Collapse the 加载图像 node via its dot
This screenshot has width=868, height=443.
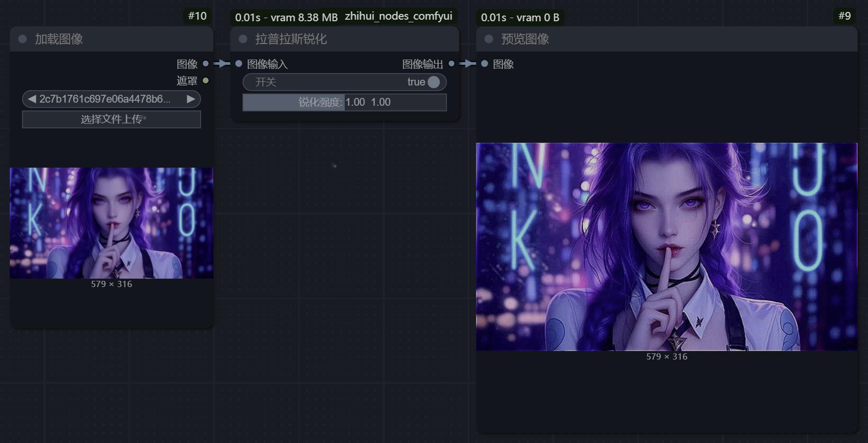click(x=22, y=39)
